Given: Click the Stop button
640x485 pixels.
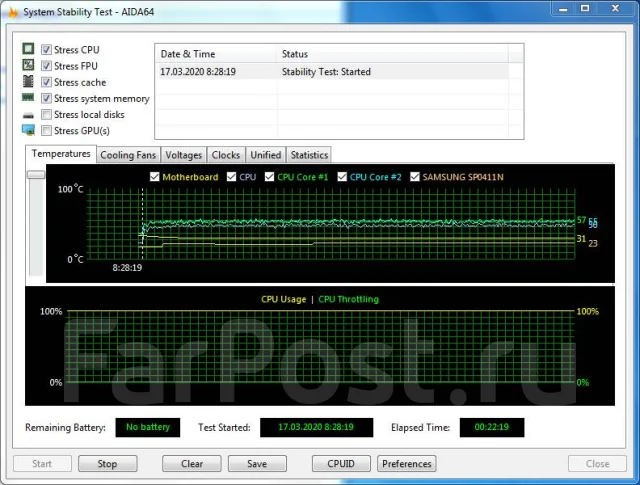Looking at the screenshot, I should point(107,464).
